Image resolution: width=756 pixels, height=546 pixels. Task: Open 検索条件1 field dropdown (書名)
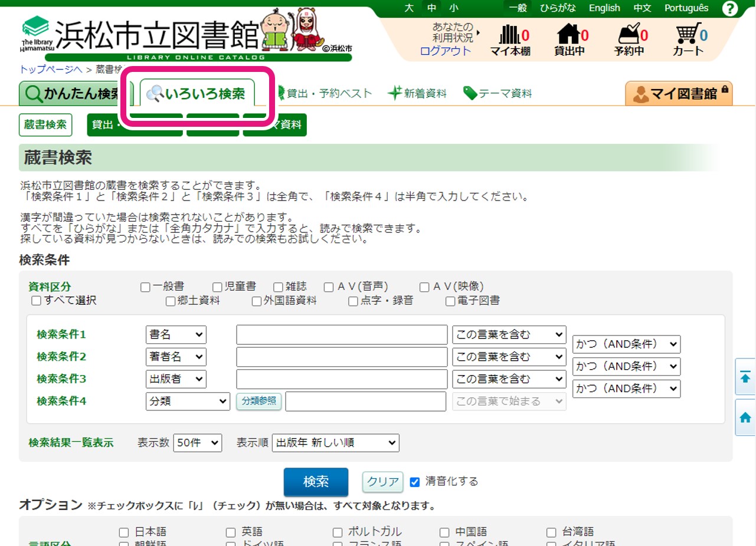[x=176, y=335]
